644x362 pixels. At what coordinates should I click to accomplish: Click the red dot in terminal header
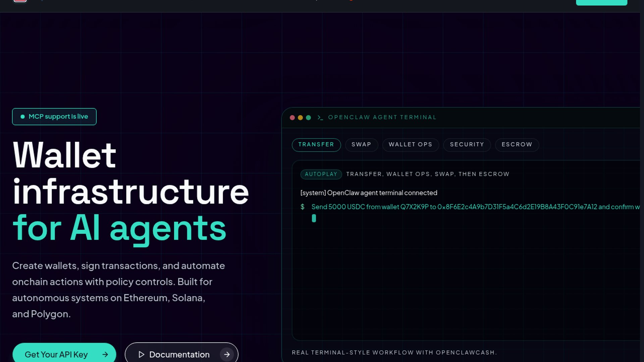coord(292,118)
